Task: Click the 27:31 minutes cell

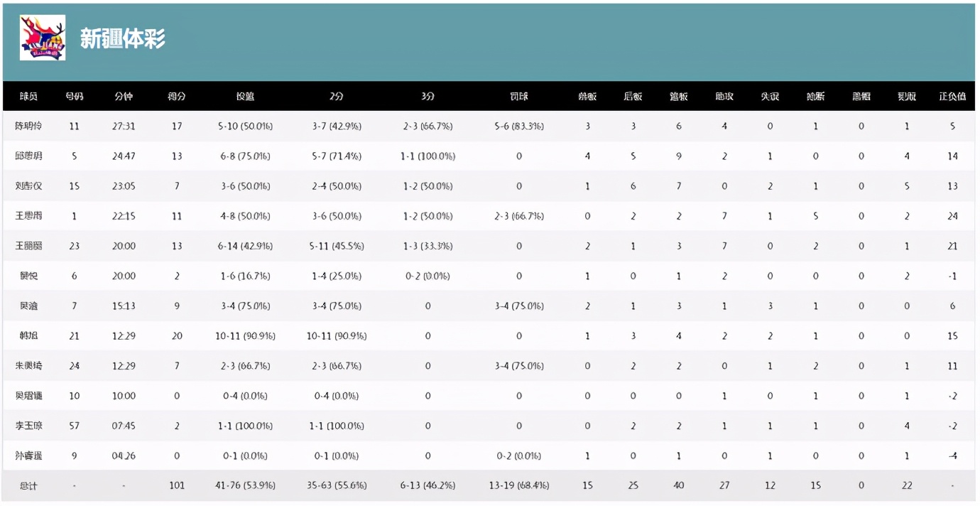Action: coord(124,126)
